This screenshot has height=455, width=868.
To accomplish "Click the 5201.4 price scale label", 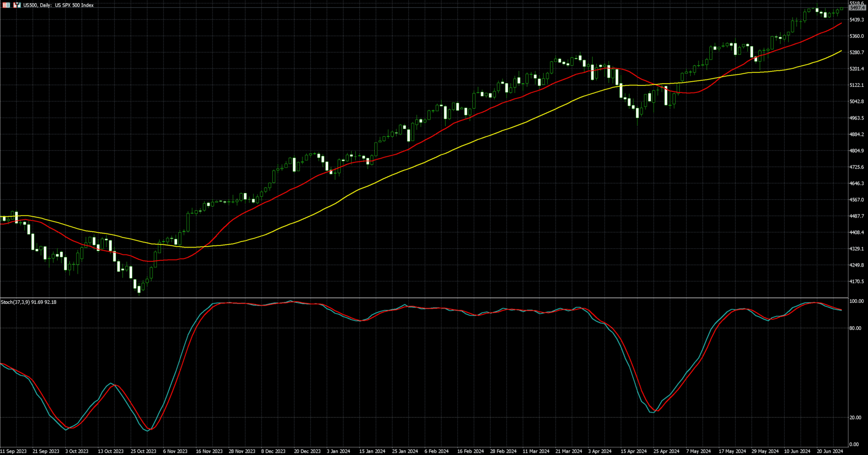I will click(x=856, y=69).
